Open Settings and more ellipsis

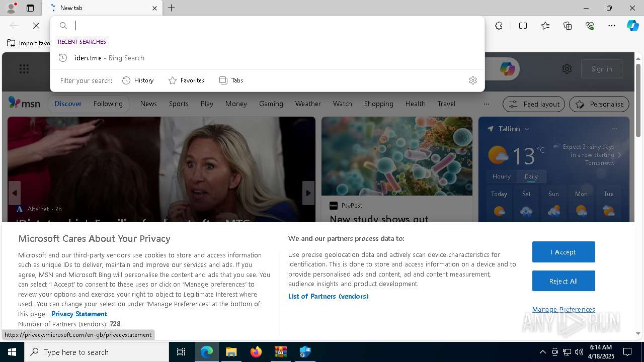click(612, 26)
